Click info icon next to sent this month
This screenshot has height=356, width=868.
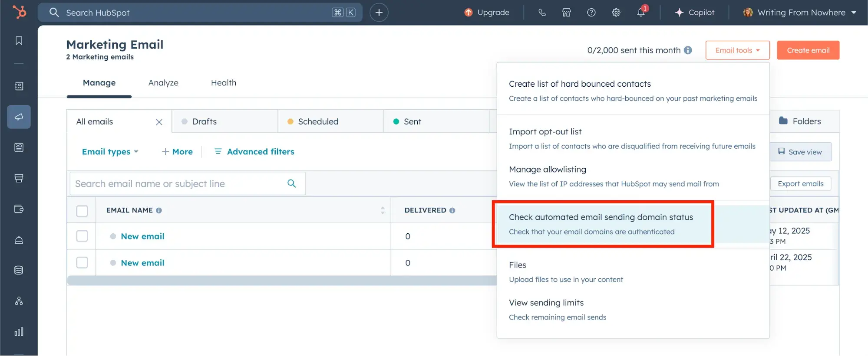coord(688,50)
